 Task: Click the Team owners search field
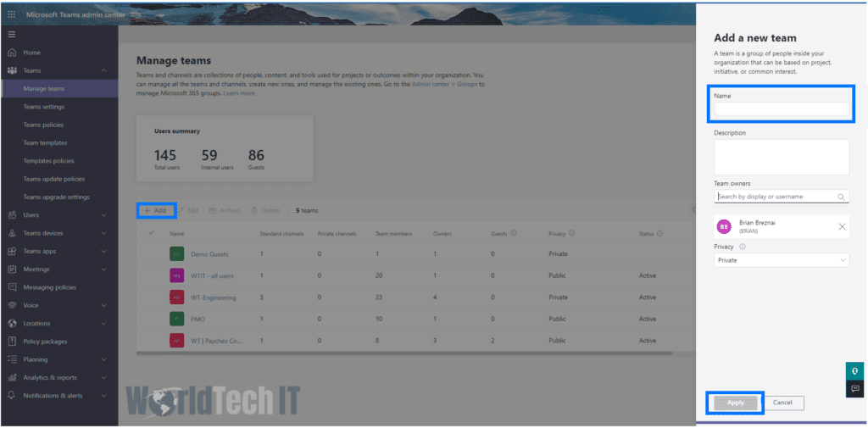[x=781, y=197]
